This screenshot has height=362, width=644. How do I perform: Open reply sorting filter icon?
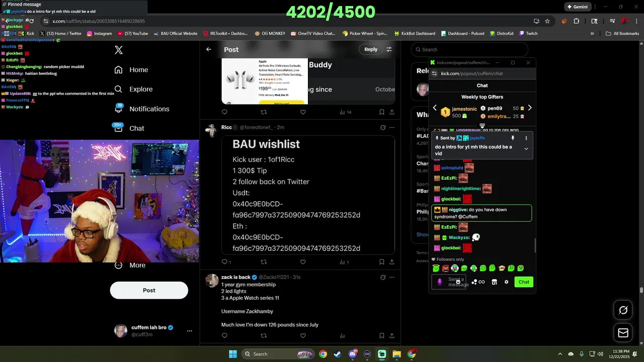click(389, 49)
